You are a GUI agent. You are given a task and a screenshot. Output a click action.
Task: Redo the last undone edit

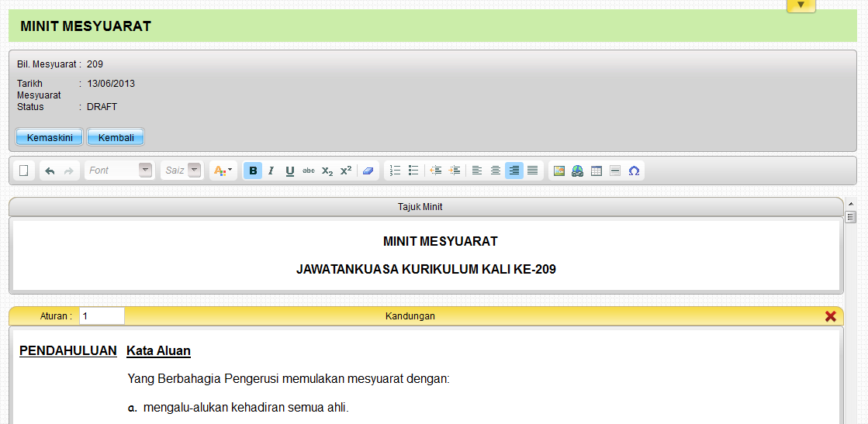[68, 171]
